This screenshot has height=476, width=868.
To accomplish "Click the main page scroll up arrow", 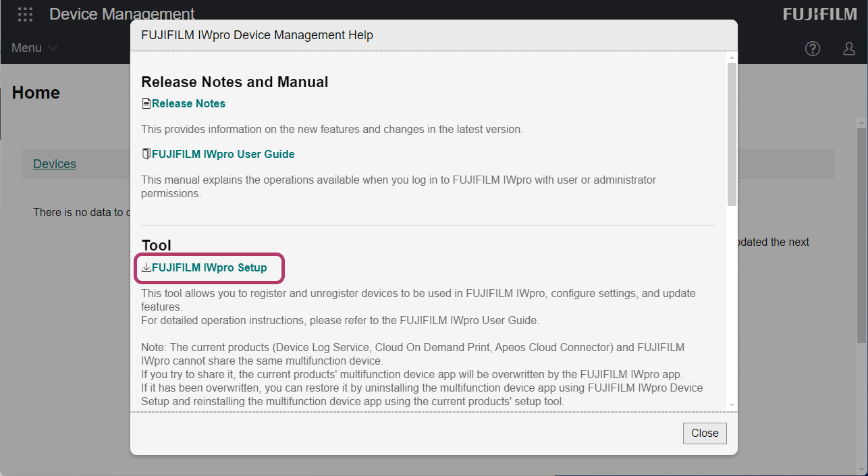I will pos(861,122).
